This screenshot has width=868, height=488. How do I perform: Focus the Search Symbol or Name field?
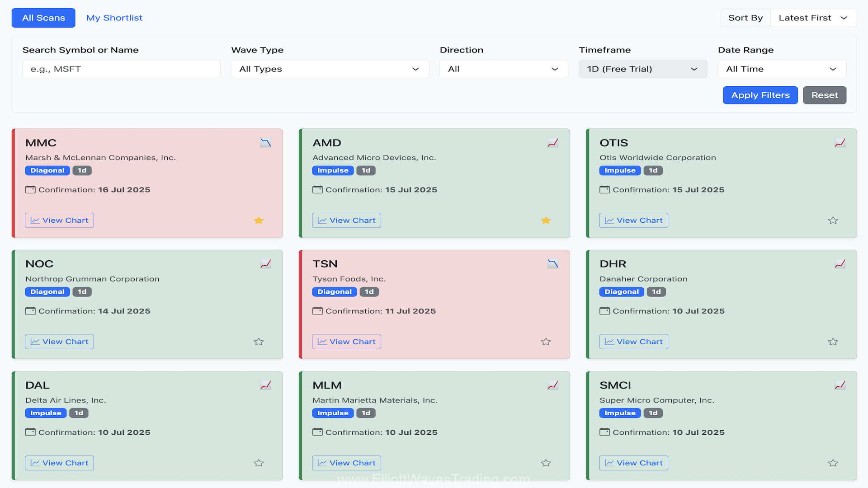pos(121,69)
